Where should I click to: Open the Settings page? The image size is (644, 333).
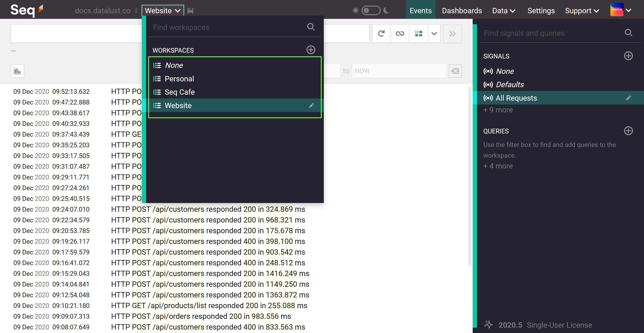point(541,10)
